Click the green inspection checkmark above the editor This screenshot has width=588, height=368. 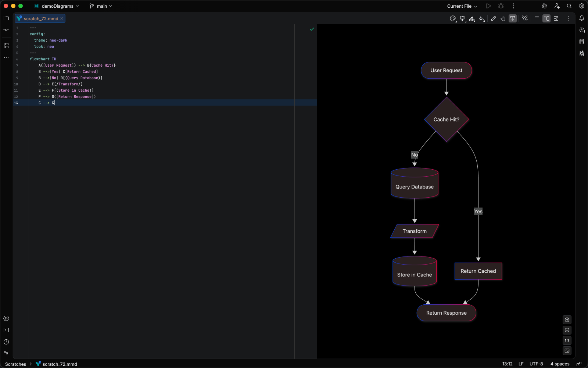pyautogui.click(x=312, y=29)
